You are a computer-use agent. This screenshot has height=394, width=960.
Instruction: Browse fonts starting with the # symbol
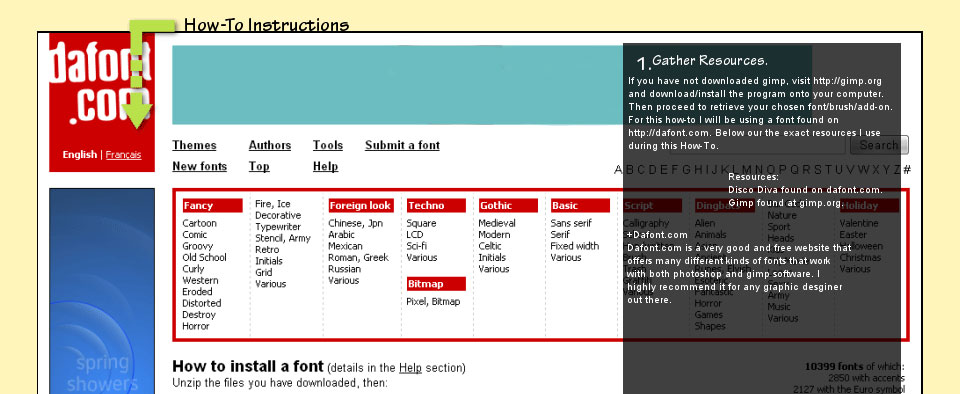907,169
